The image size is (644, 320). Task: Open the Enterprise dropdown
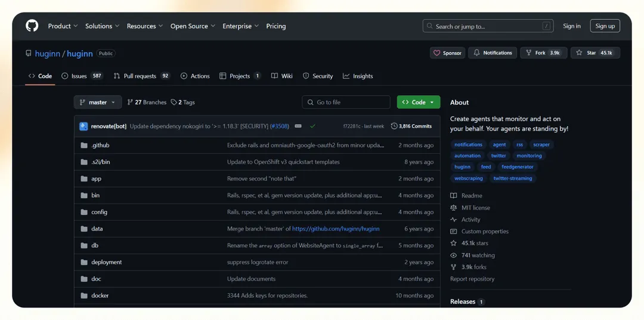pyautogui.click(x=241, y=26)
